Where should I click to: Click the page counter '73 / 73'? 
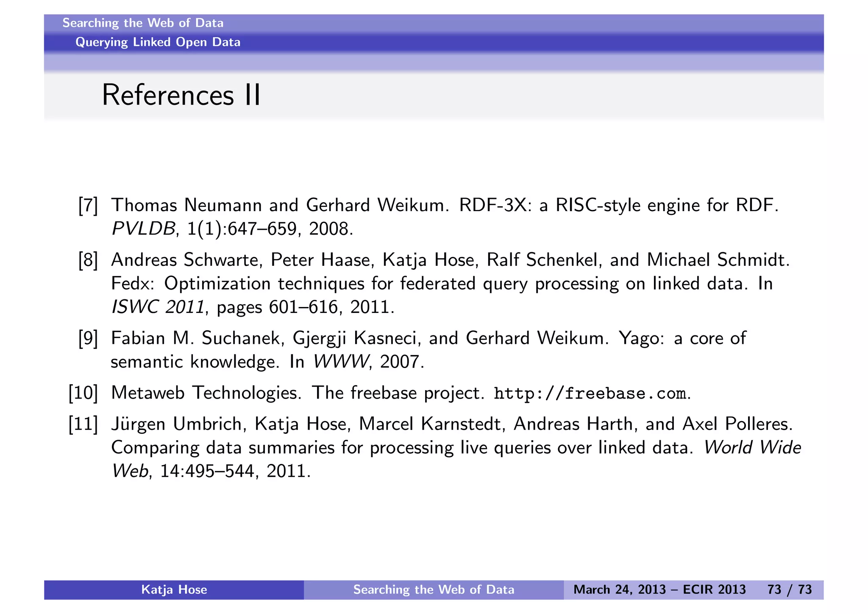pos(790,590)
